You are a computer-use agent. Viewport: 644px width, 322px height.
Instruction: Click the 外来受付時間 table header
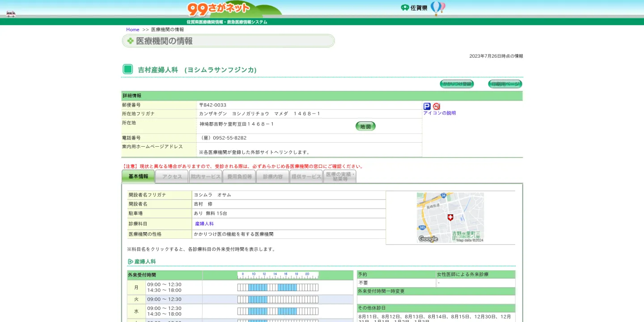coord(165,275)
